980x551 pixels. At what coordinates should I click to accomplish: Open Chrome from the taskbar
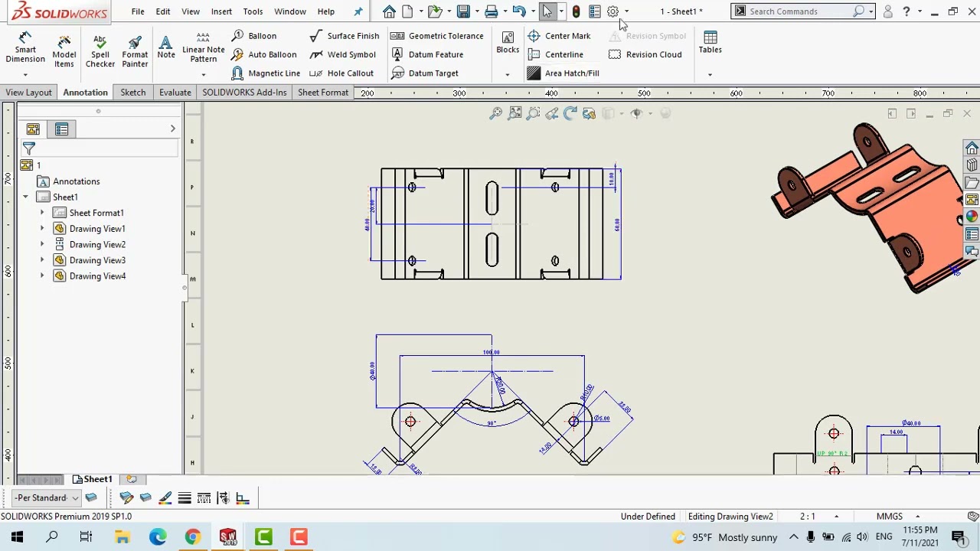(x=192, y=537)
